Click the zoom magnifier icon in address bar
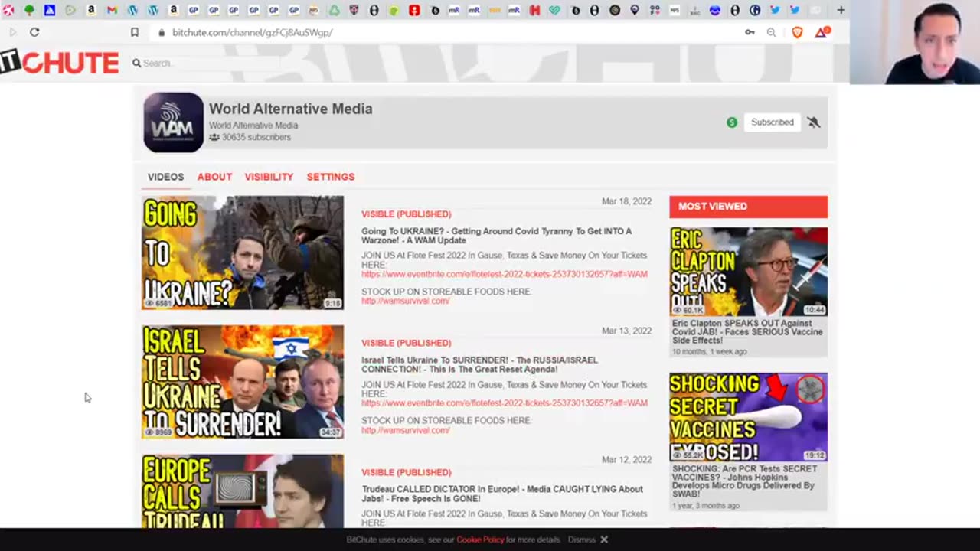Image resolution: width=980 pixels, height=551 pixels. tap(771, 32)
